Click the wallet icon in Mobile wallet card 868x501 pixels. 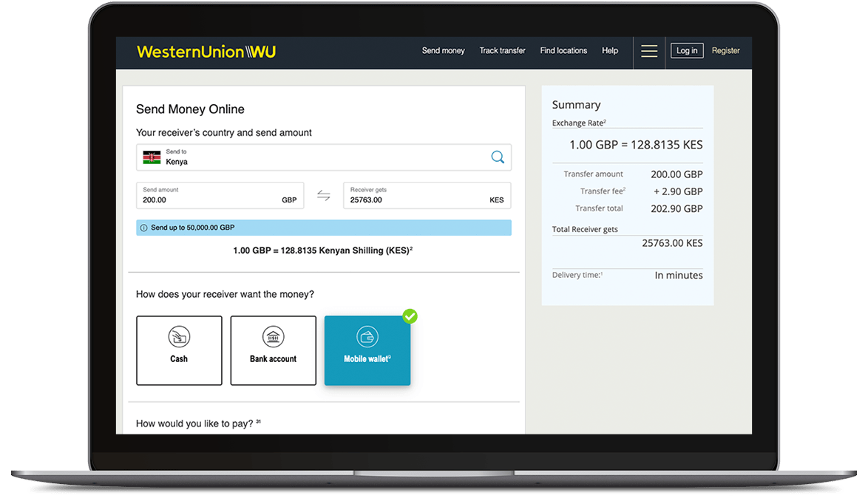[367, 337]
